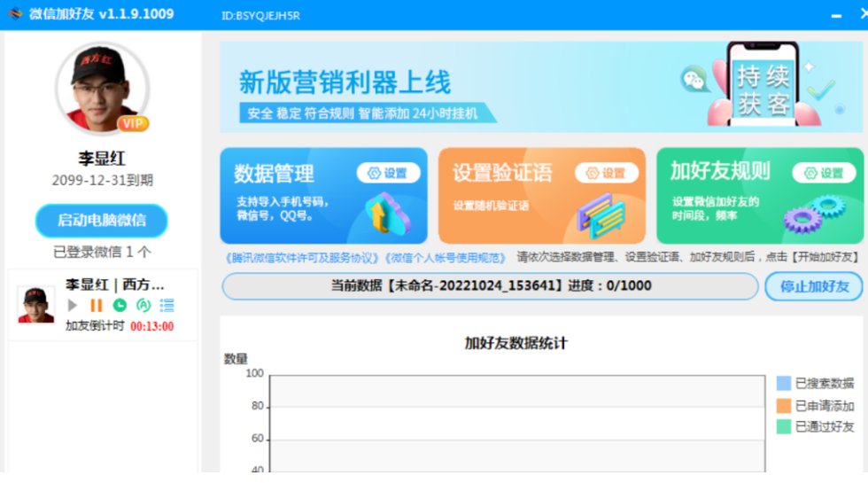Click the 已申请添加 orange legend swatch
Screen dimensions: 868x483
[783, 406]
